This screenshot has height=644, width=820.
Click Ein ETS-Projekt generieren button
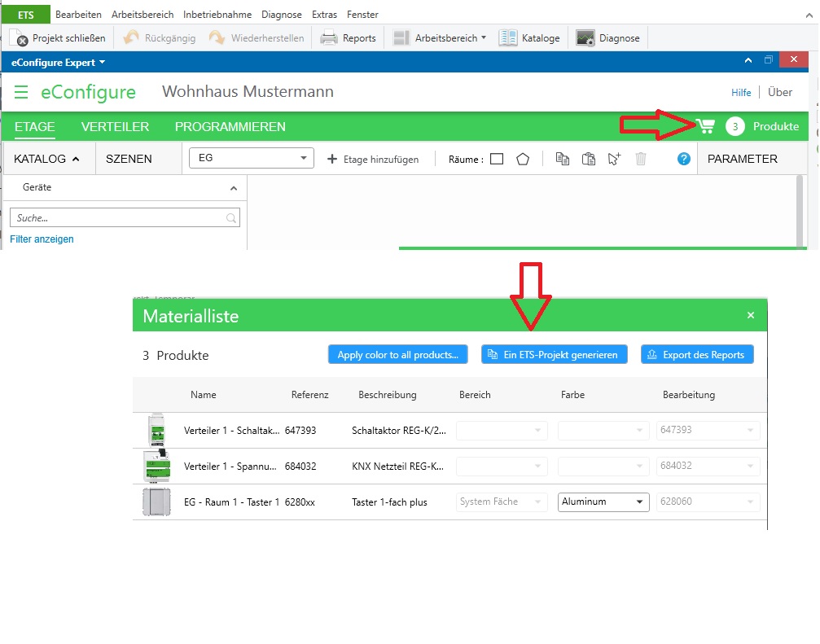[x=555, y=354]
